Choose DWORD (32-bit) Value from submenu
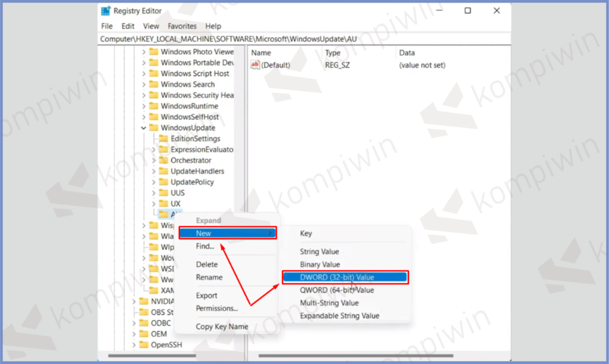 tap(344, 277)
